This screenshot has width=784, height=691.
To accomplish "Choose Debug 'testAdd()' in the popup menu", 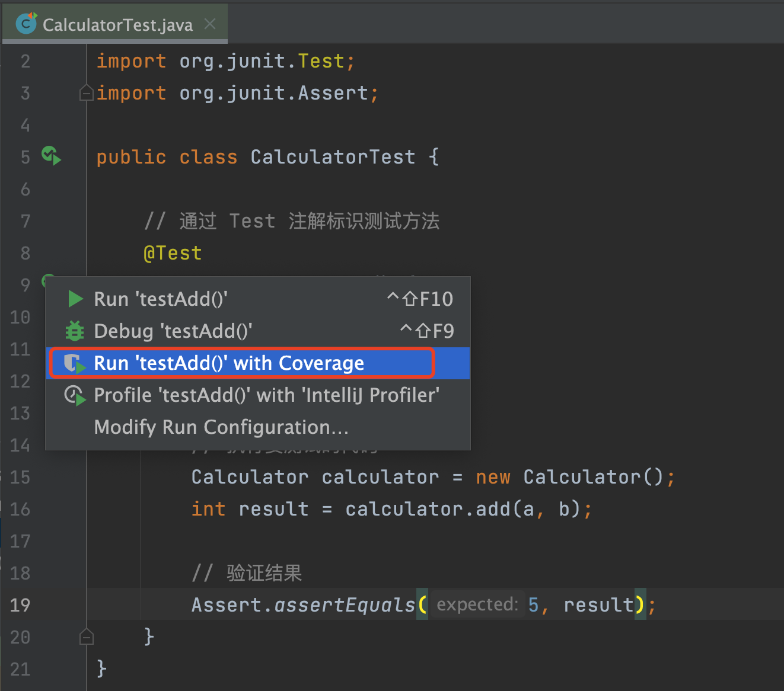I will [x=173, y=331].
